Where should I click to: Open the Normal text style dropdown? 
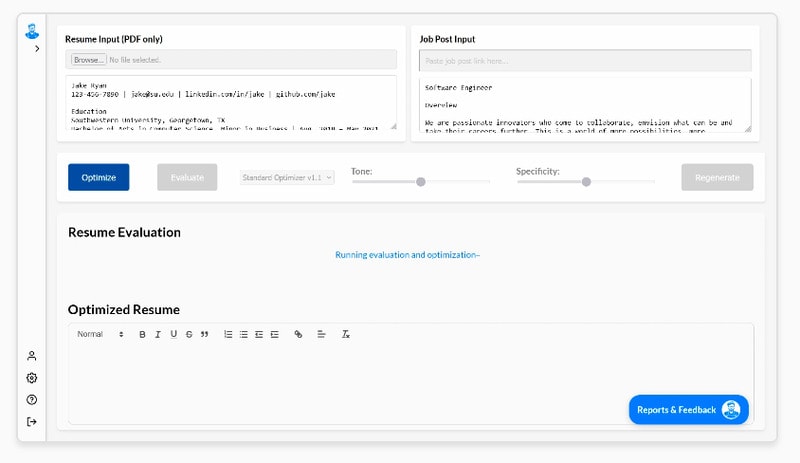(101, 334)
